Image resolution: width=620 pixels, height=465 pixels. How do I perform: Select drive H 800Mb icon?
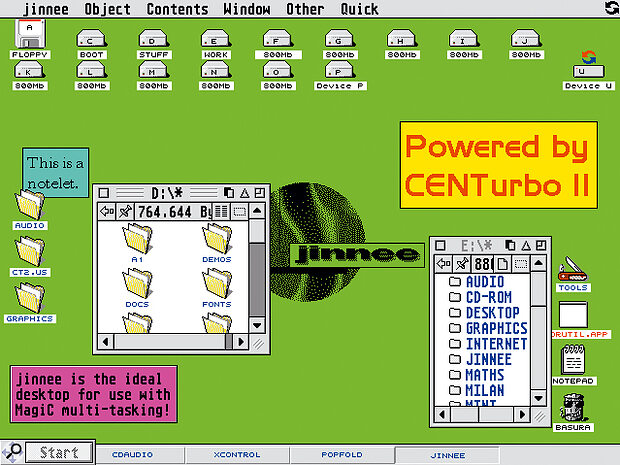[402, 39]
